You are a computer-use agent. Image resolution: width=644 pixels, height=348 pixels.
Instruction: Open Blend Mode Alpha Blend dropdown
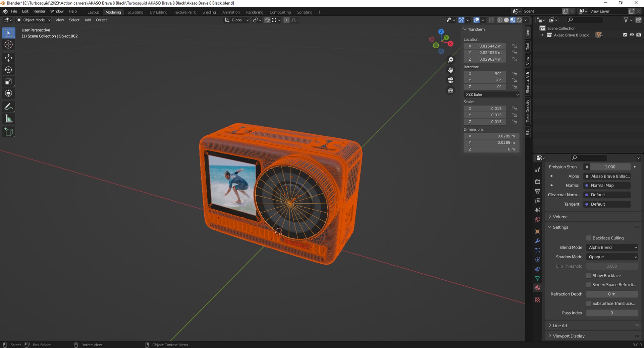point(612,248)
